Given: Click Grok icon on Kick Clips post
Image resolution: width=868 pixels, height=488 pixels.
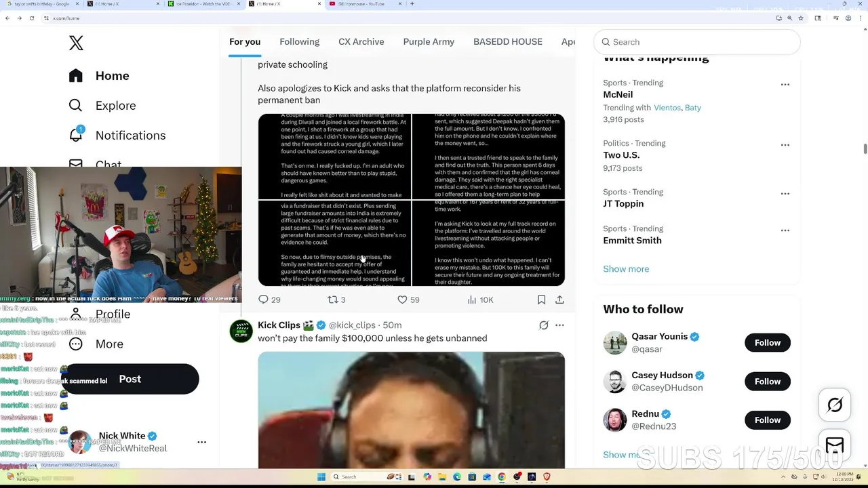Looking at the screenshot, I should (543, 325).
